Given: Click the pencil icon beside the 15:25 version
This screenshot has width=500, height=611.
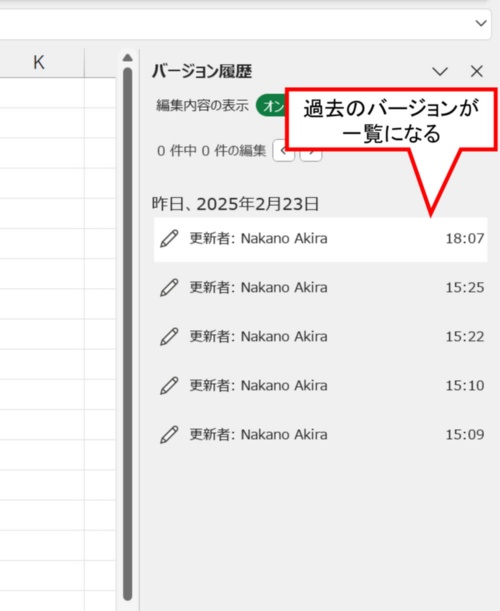Looking at the screenshot, I should pyautogui.click(x=169, y=288).
